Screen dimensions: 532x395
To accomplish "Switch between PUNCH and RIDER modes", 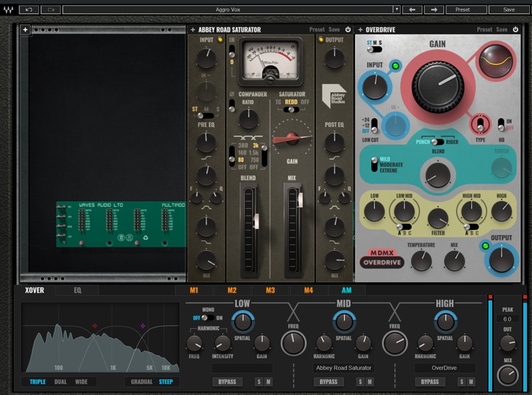I will coord(438,142).
